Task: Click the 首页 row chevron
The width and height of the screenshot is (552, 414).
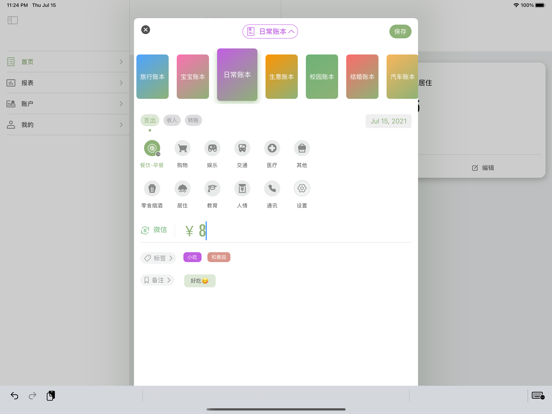Action: [x=121, y=62]
